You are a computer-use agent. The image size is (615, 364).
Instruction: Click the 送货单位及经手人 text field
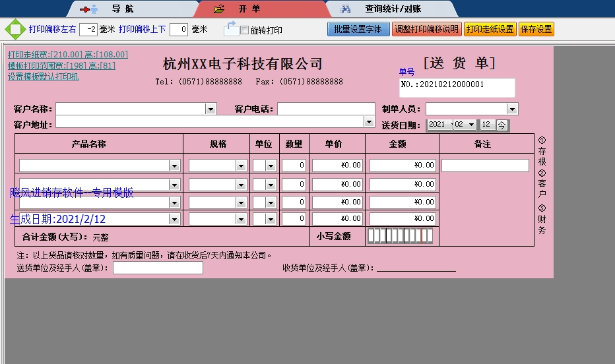158,268
